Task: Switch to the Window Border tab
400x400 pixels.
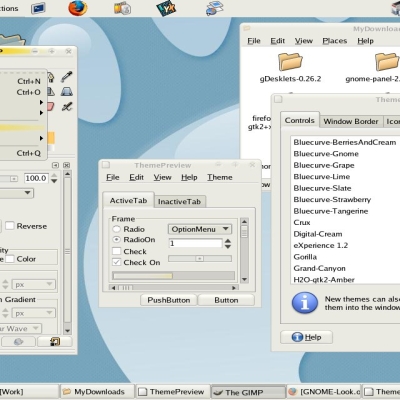Action: pos(351,121)
